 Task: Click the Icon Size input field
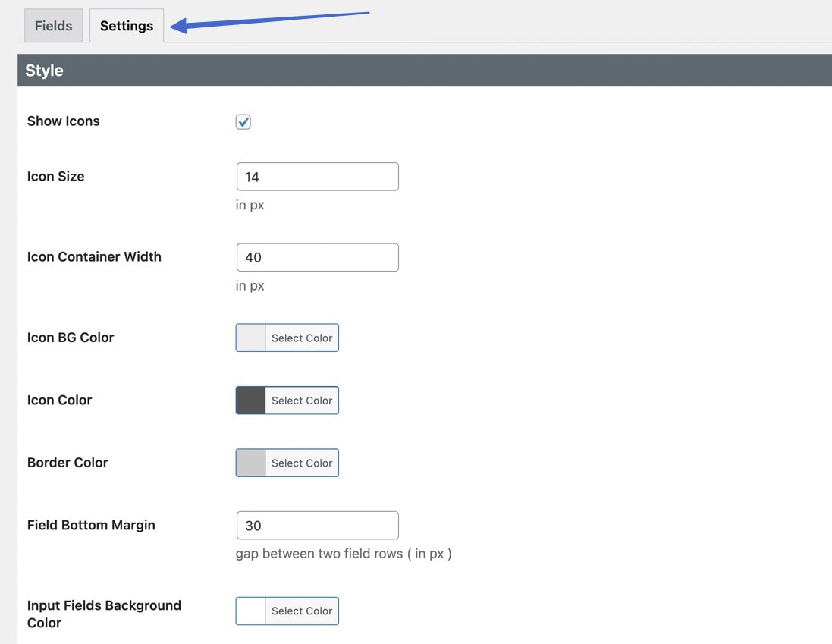[x=317, y=176]
